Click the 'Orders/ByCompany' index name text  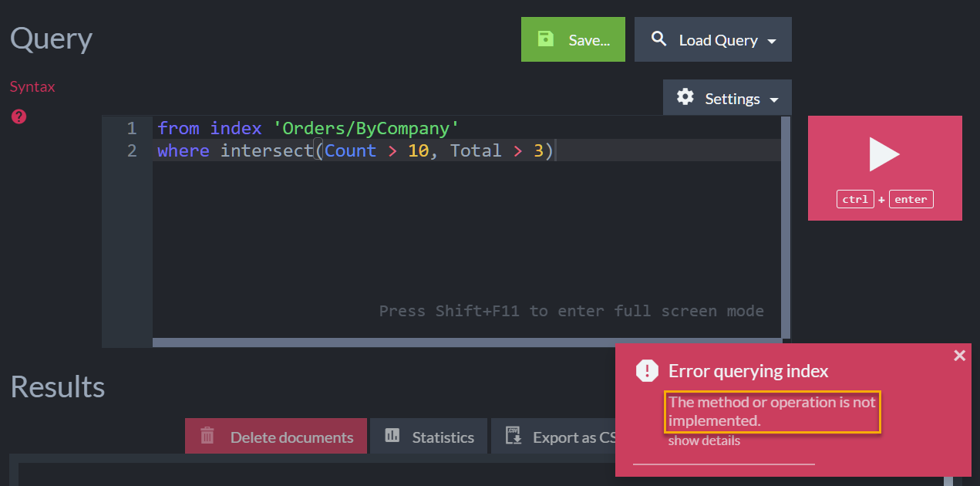366,128
